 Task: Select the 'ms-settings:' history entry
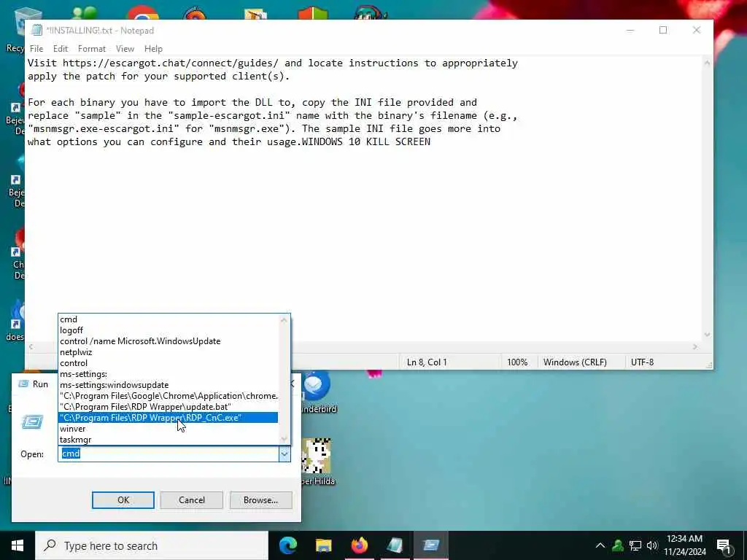169,374
